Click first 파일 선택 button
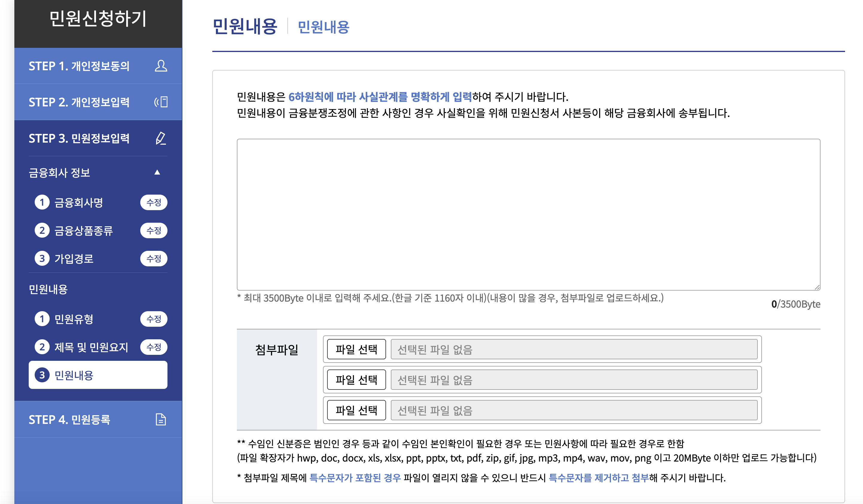The width and height of the screenshot is (863, 504). 356,349
